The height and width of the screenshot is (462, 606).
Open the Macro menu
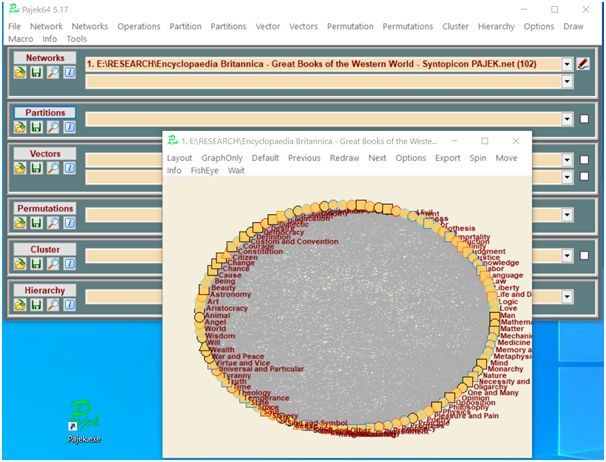20,39
